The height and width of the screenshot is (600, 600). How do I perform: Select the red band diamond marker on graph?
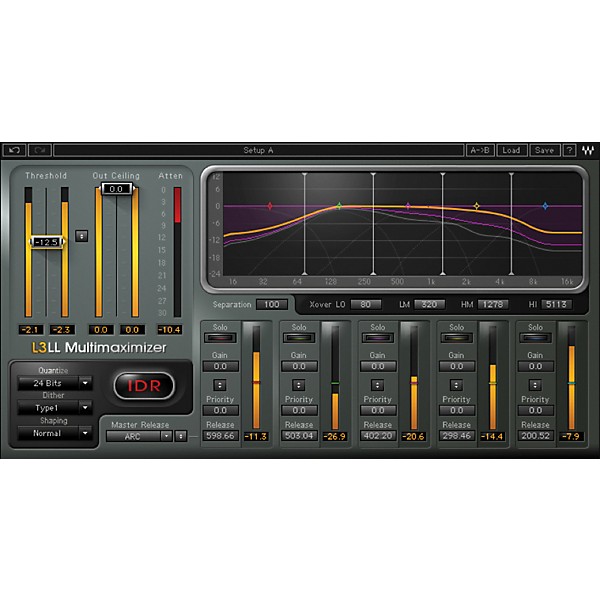[x=270, y=206]
